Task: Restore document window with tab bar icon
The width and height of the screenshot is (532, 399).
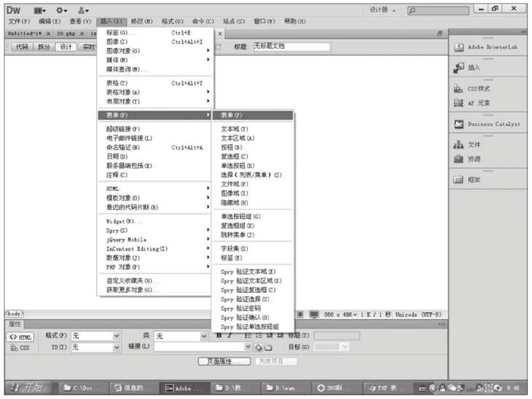Action: point(440,33)
